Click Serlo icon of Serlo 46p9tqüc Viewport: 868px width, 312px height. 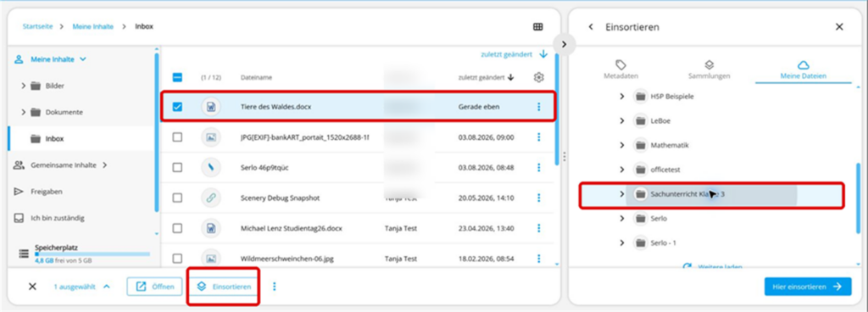(x=210, y=167)
